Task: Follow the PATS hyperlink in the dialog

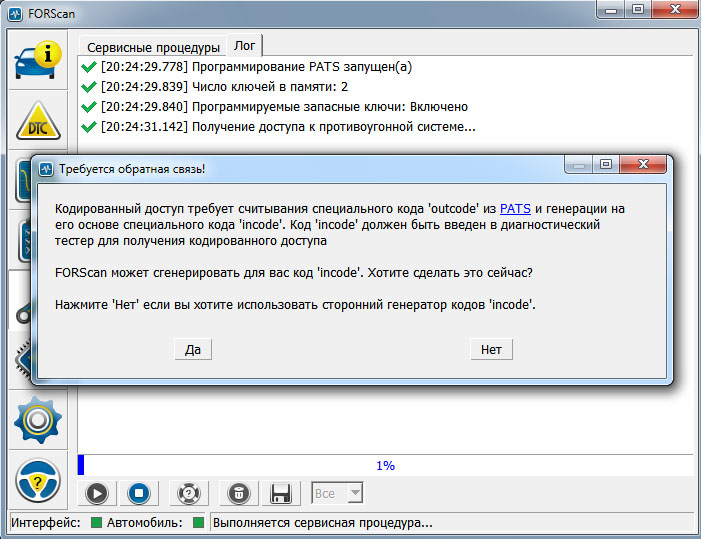Action: [x=515, y=208]
